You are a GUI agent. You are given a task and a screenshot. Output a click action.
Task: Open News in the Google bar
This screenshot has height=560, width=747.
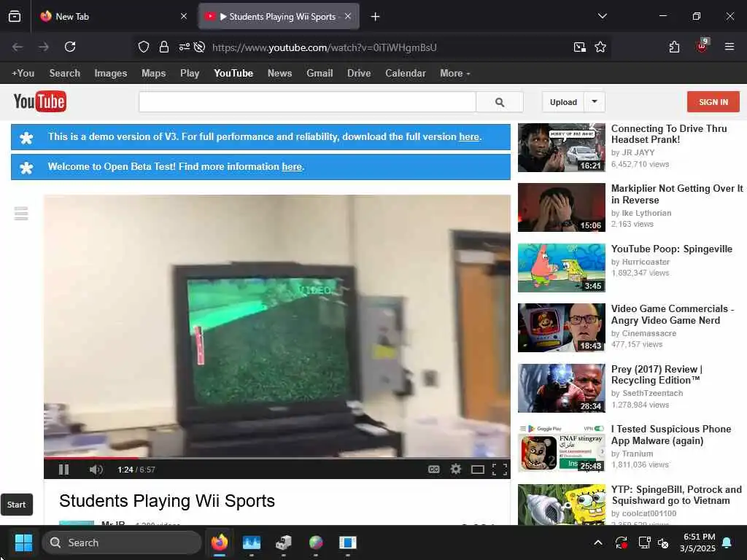coord(279,74)
